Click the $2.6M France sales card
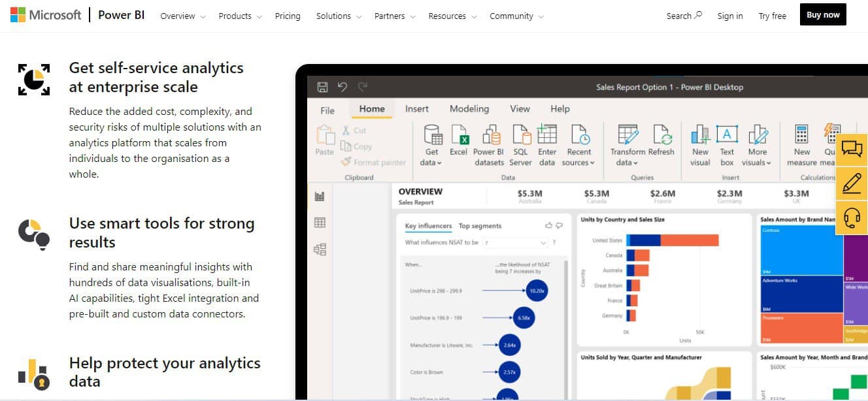Viewport: 868px width, 401px height. pos(663,196)
